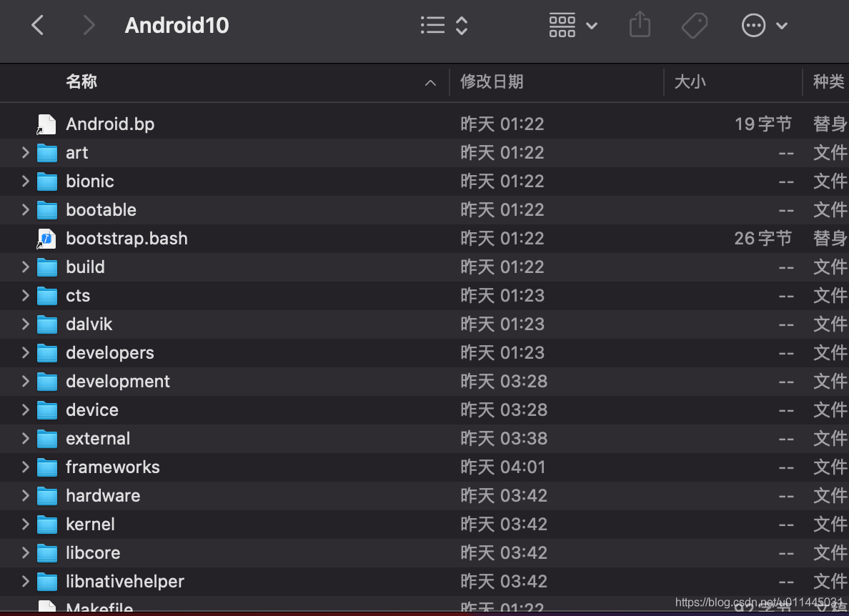Screen dimensions: 849x616
Task: Expand the art folder
Action: click(x=26, y=153)
